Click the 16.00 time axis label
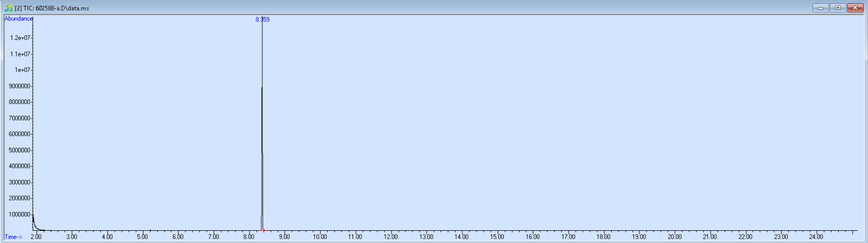The image size is (868, 243). tap(533, 237)
